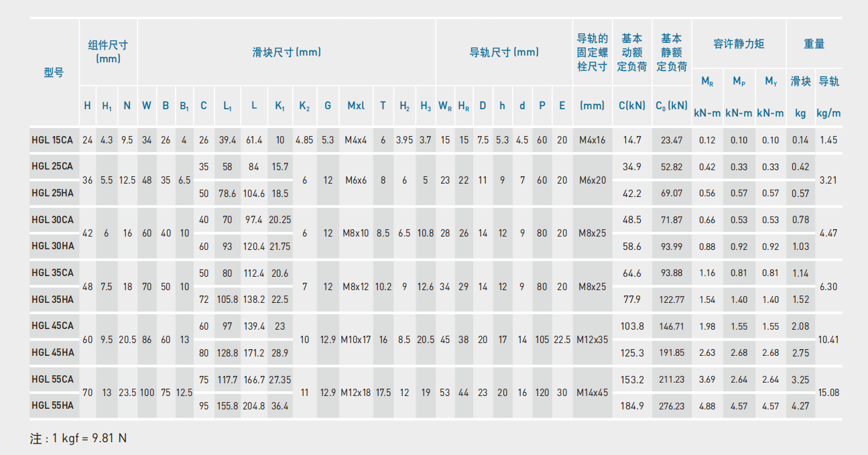Select the 滑块尺寸 (mm) group header
The height and width of the screenshot is (455, 868).
click(286, 52)
